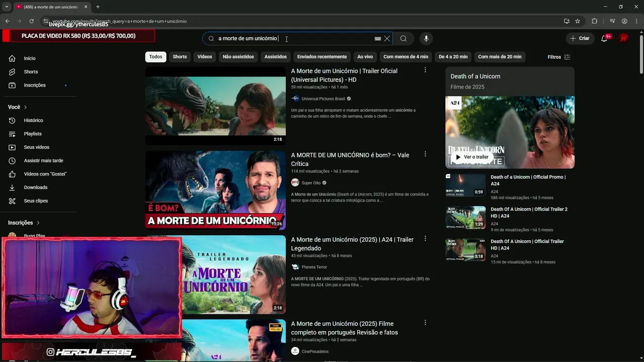Select Com menos de 4 min chip
Image resolution: width=644 pixels, height=362 pixels.
coord(406,57)
